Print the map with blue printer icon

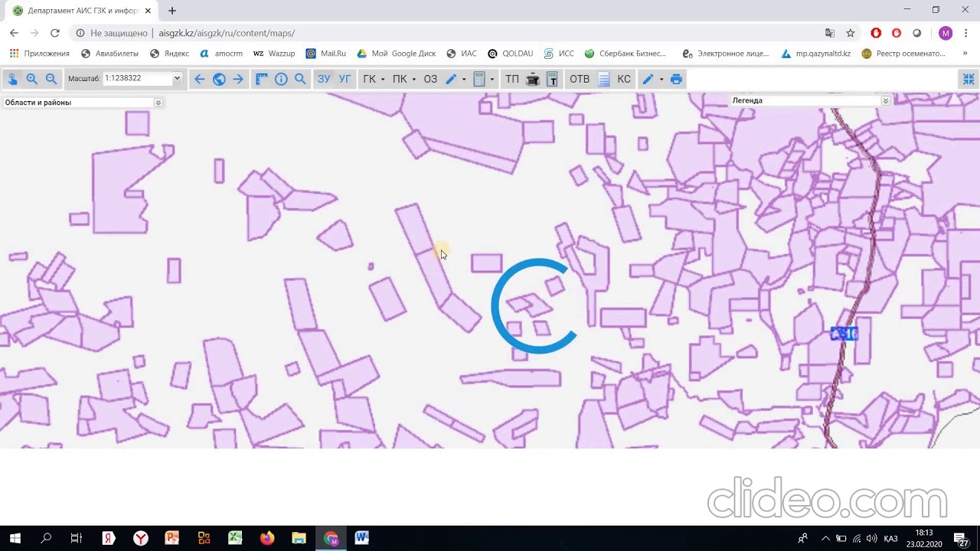[x=676, y=79]
